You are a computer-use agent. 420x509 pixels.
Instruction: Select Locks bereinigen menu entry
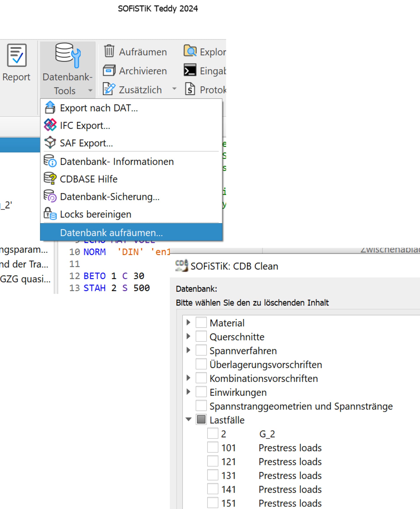click(x=131, y=214)
